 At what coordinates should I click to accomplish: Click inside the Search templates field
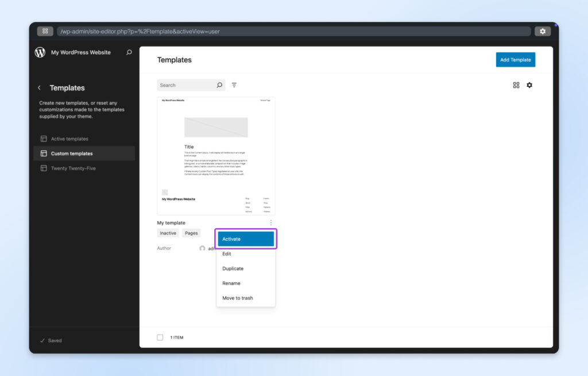pyautogui.click(x=187, y=85)
